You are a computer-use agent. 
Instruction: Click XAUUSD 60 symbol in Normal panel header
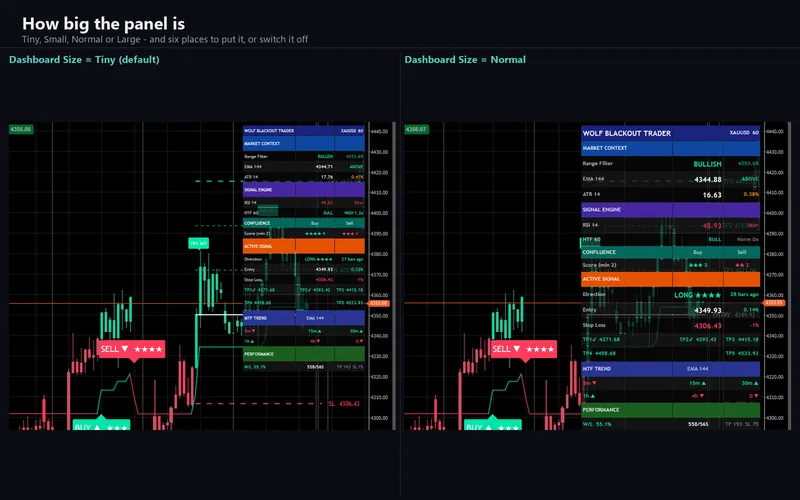(744, 133)
